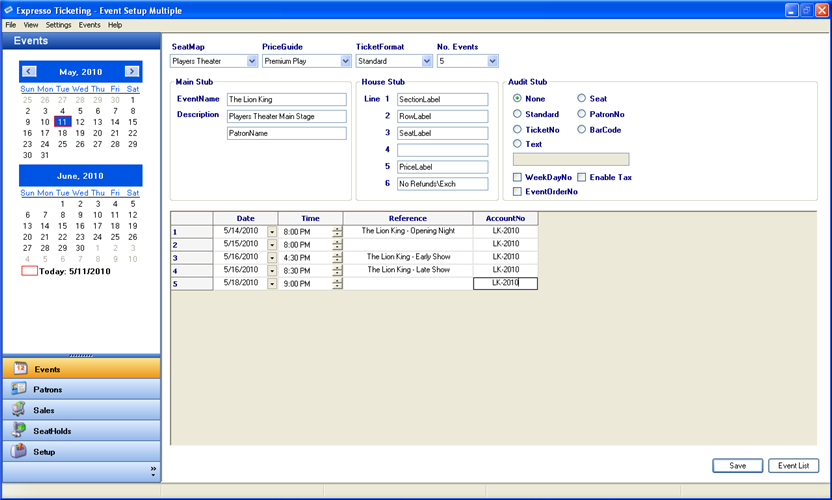Enable the Enable Tax checkbox
This screenshot has height=500, width=832.
coord(582,177)
